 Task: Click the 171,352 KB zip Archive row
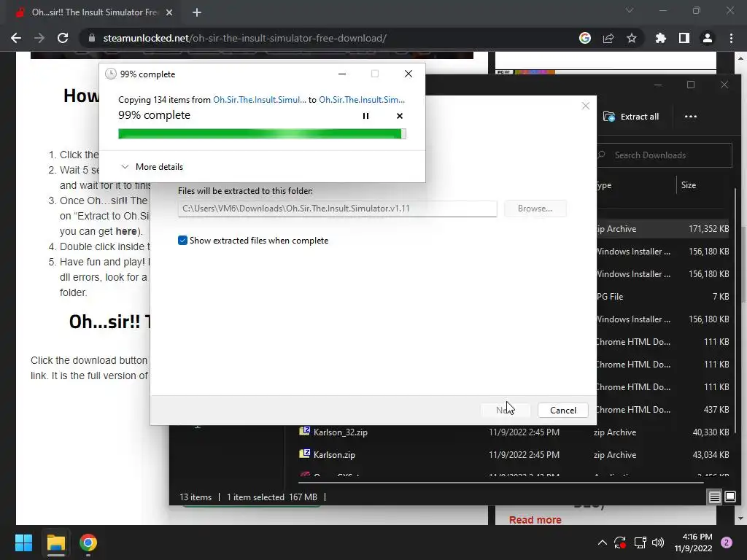coord(662,229)
